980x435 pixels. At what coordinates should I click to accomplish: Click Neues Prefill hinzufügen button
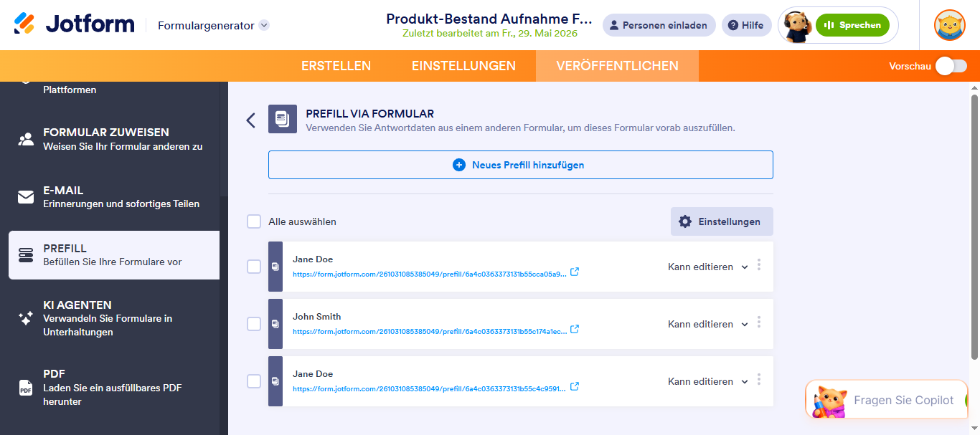click(x=521, y=165)
